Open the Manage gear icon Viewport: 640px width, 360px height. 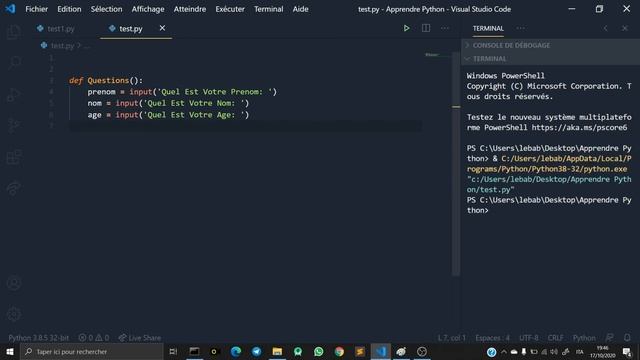14,314
